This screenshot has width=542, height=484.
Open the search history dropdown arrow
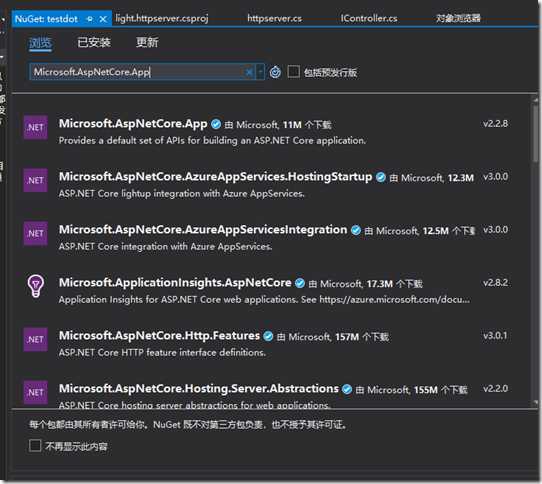pos(260,72)
